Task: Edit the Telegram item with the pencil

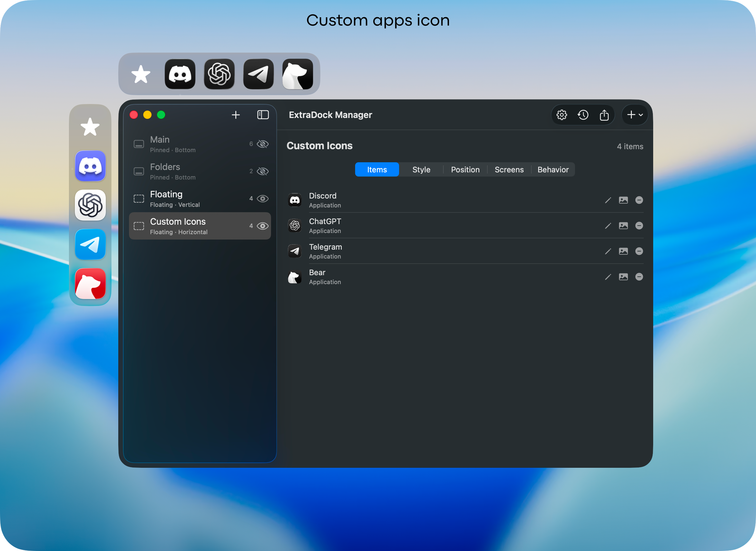Action: (x=608, y=251)
